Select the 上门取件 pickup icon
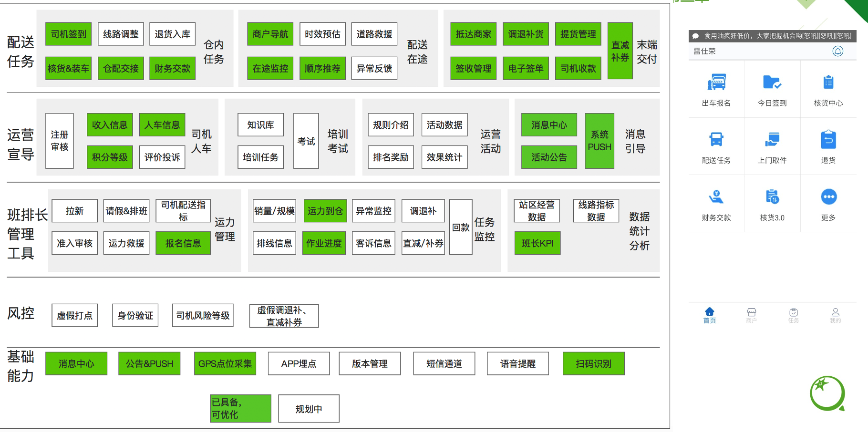This screenshot has height=434, width=868. tap(772, 140)
